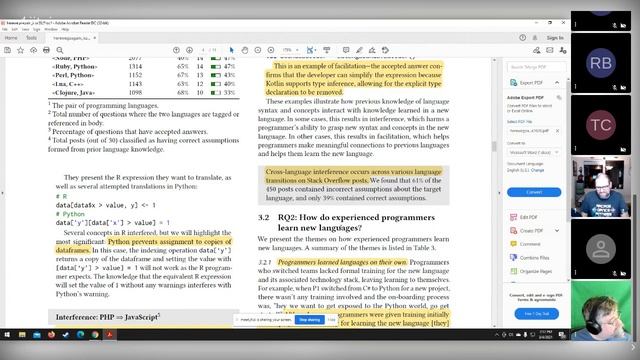Screen dimensions: 640x360
Task: Show hidden system tray icons chevron
Action: tap(496, 335)
